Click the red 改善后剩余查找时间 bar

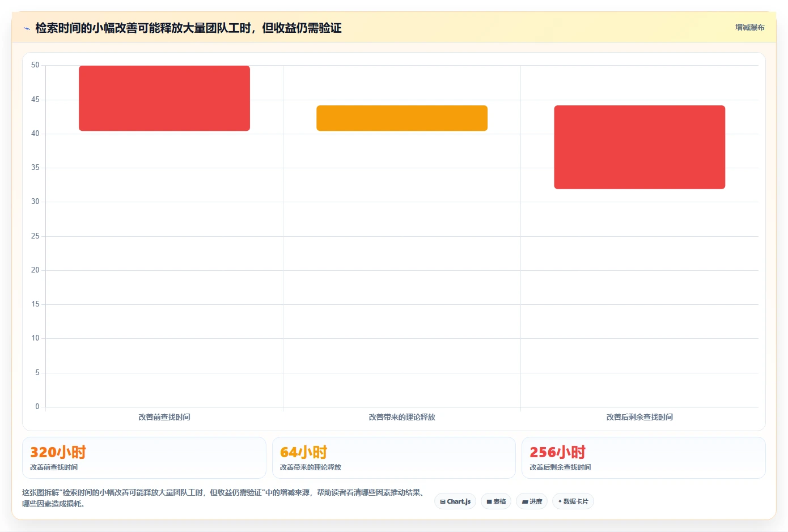(x=639, y=147)
